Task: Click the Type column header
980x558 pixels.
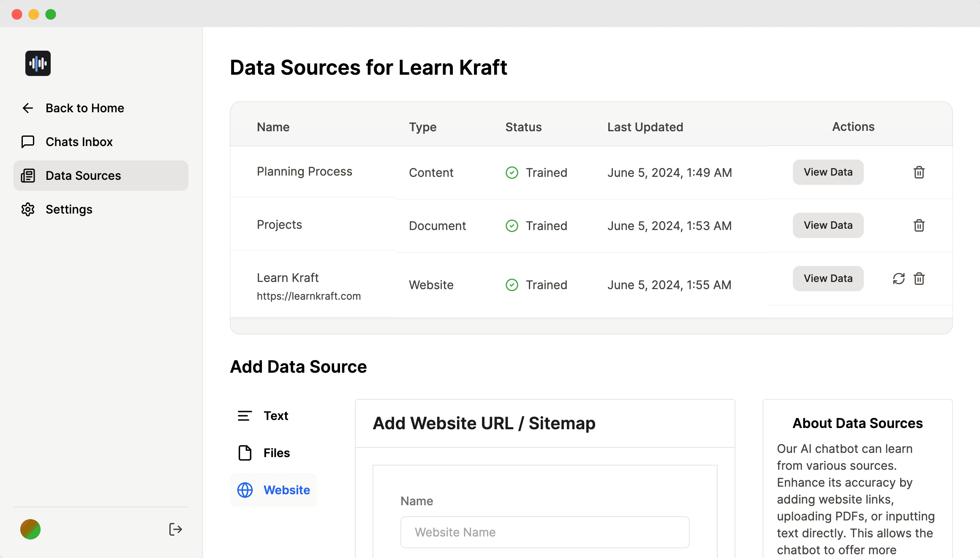Action: coord(423,127)
